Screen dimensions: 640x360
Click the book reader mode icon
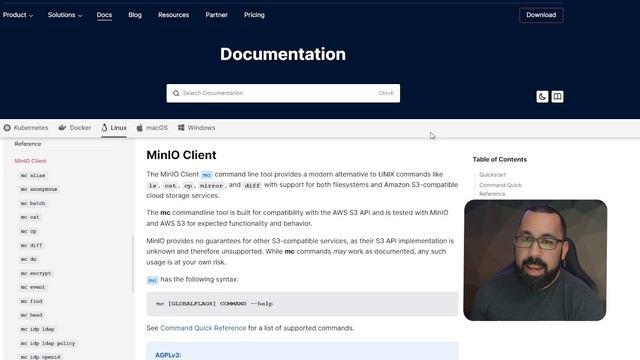point(557,97)
